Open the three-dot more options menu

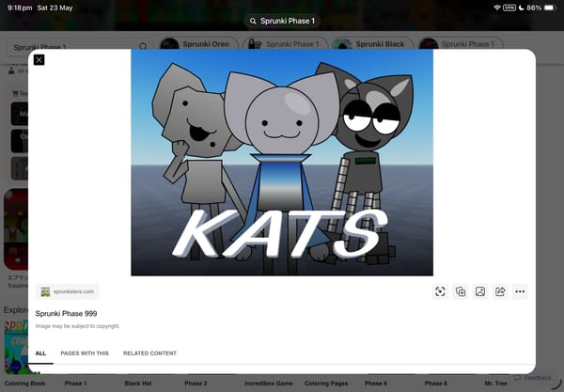[x=520, y=291]
